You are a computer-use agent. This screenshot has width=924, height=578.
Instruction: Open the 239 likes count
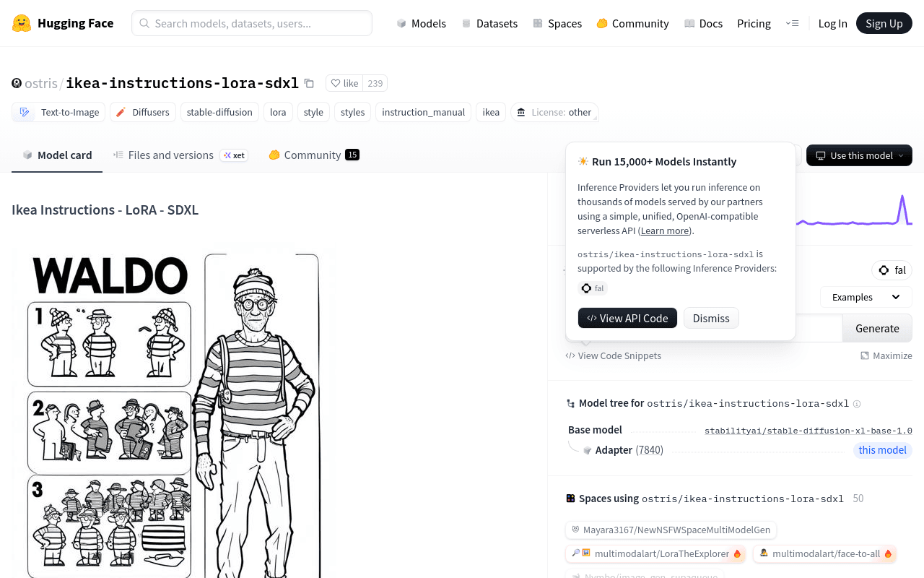pyautogui.click(x=375, y=83)
